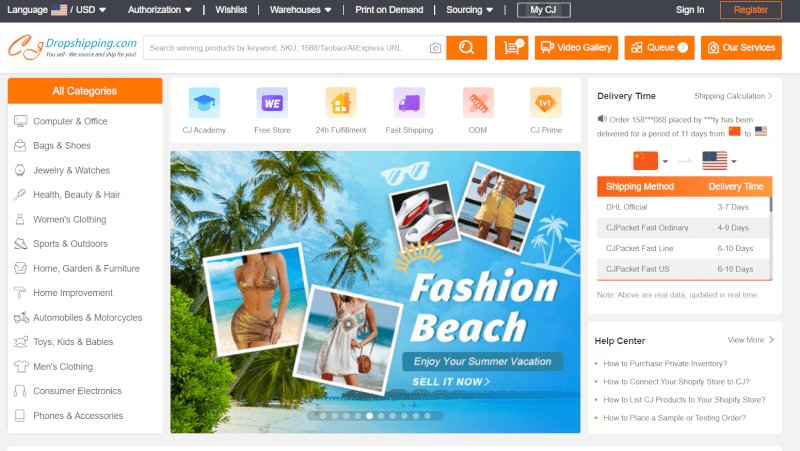Open the Fast Shipping icon
This screenshot has width=800, height=451.
pos(409,103)
